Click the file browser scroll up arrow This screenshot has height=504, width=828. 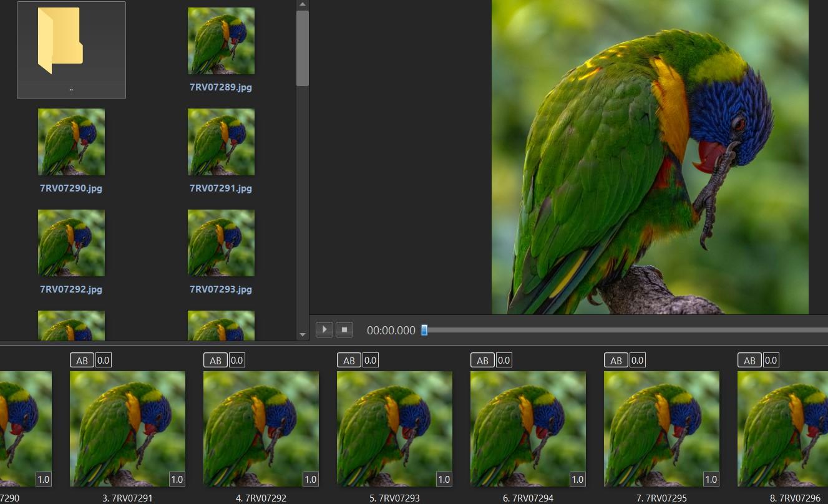coord(303,4)
